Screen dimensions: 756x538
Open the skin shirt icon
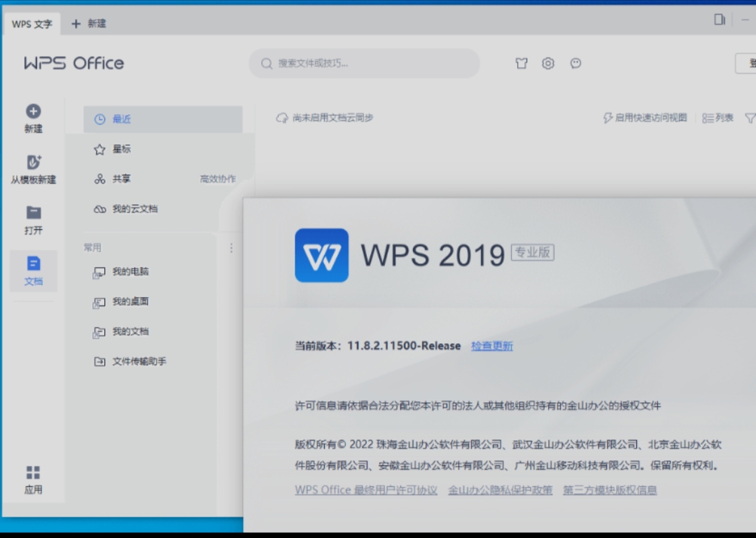521,63
